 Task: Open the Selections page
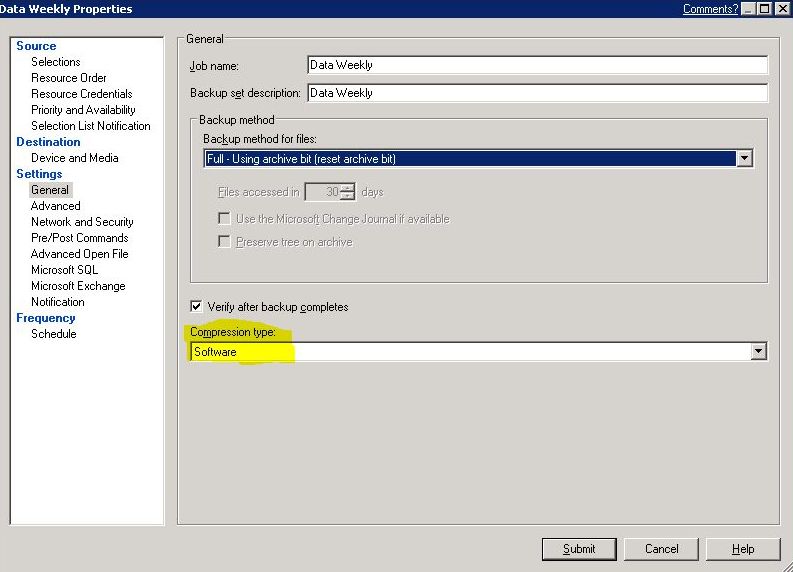[56, 62]
